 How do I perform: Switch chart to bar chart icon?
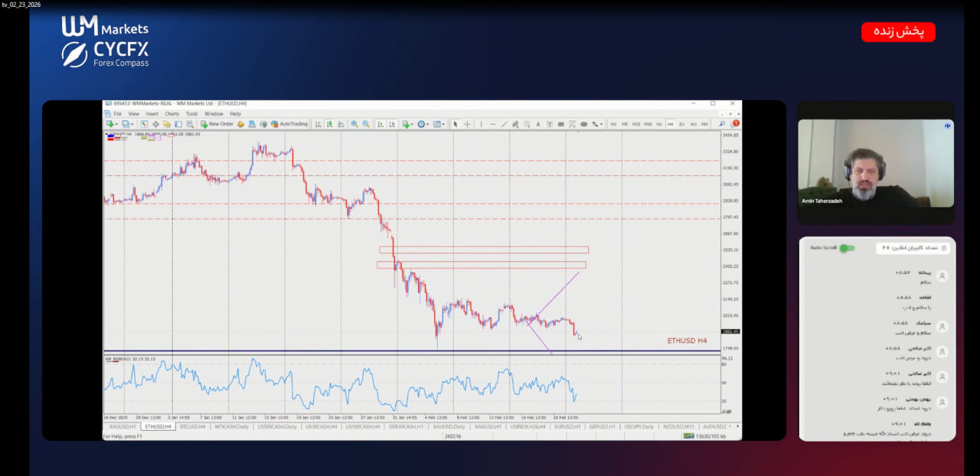[x=318, y=124]
